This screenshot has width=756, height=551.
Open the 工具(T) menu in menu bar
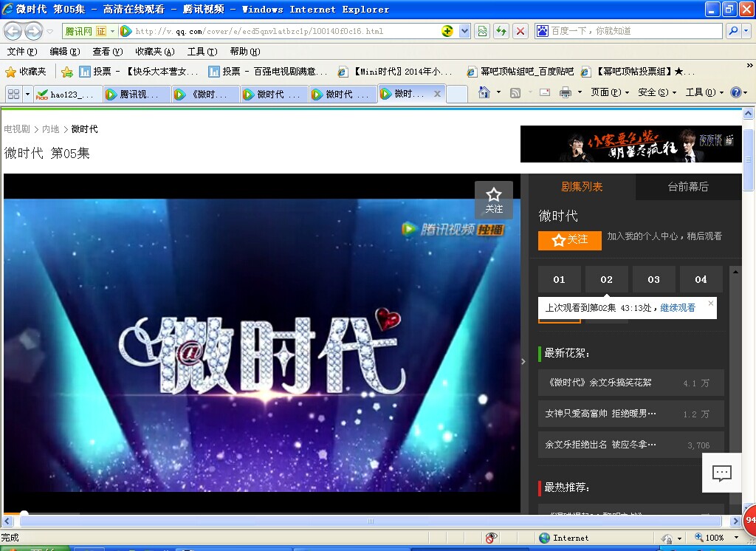[x=202, y=51]
